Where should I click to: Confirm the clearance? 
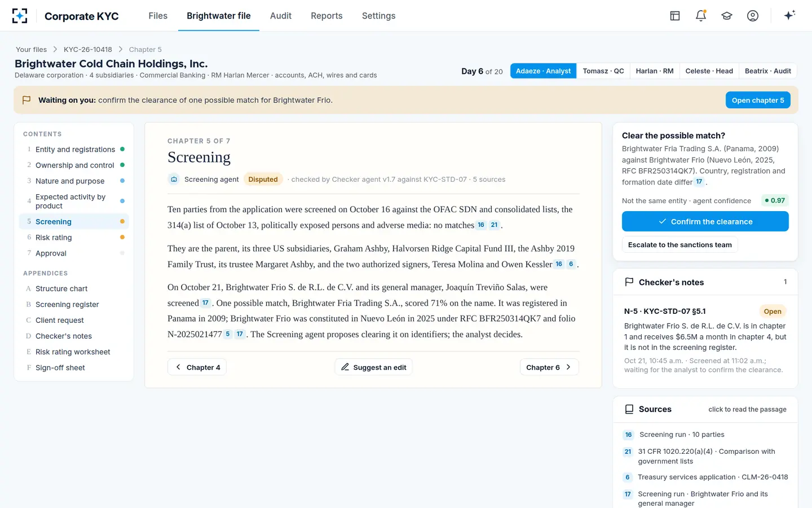tap(705, 221)
